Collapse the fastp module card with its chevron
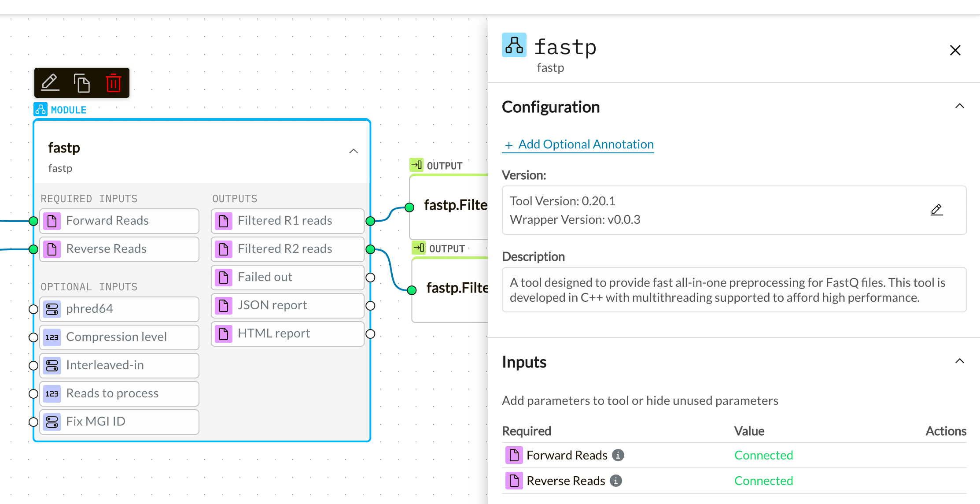 tap(354, 151)
